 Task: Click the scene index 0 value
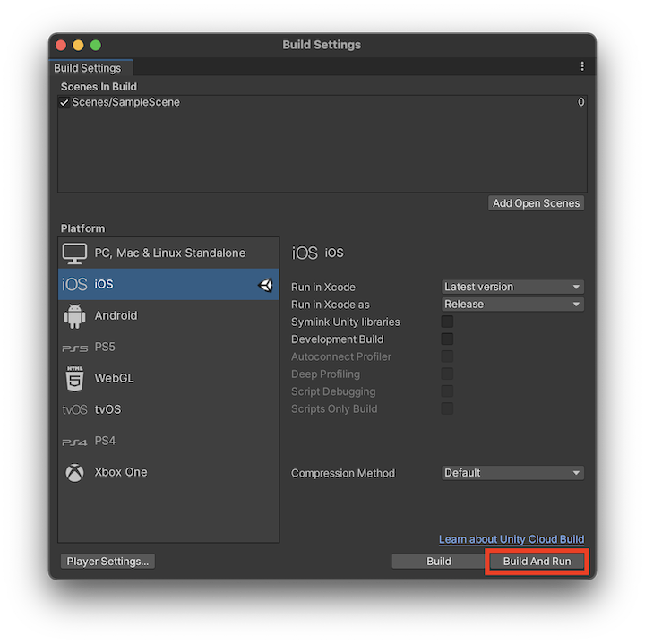tap(580, 102)
